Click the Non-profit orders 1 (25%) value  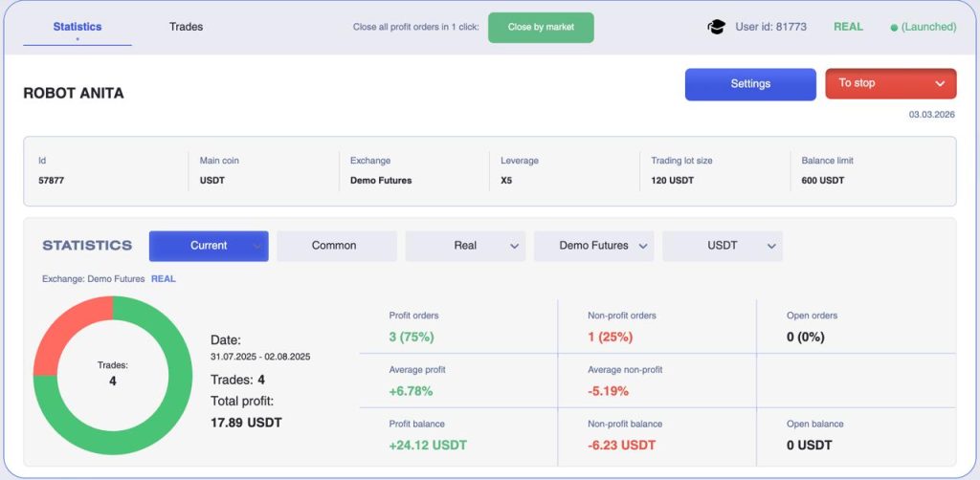tap(610, 337)
